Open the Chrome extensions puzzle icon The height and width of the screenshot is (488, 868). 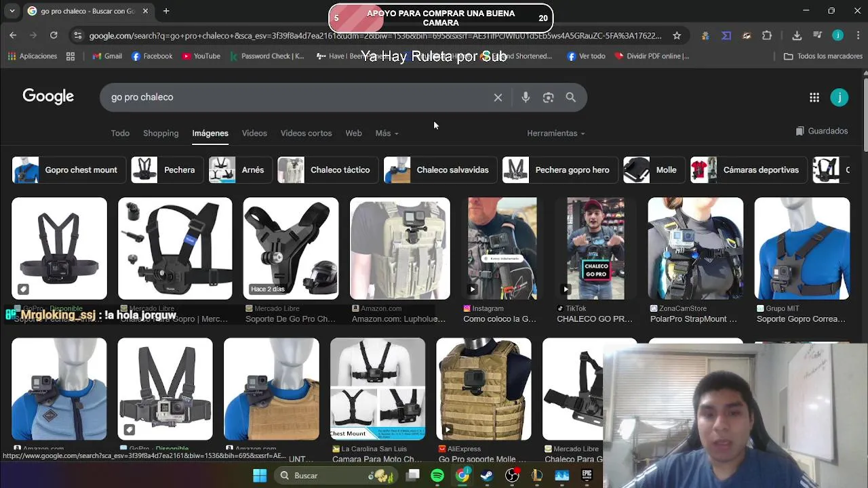click(767, 35)
